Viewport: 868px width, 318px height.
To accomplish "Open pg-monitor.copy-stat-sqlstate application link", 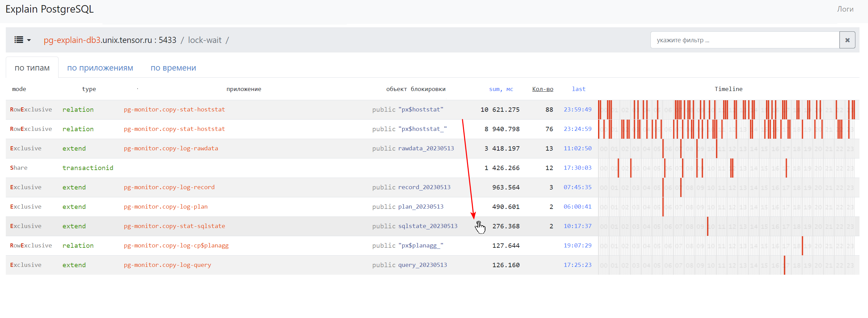I will pyautogui.click(x=174, y=226).
